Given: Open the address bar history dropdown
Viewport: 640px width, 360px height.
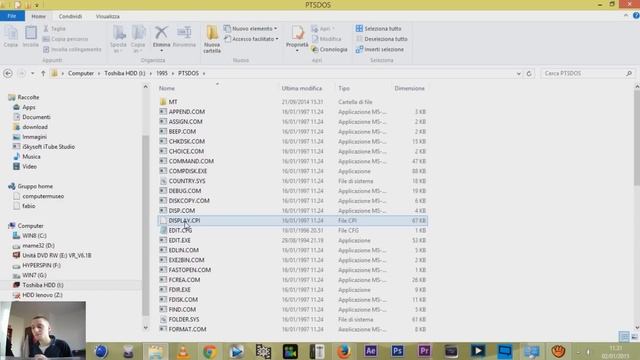Looking at the screenshot, I should [x=518, y=73].
